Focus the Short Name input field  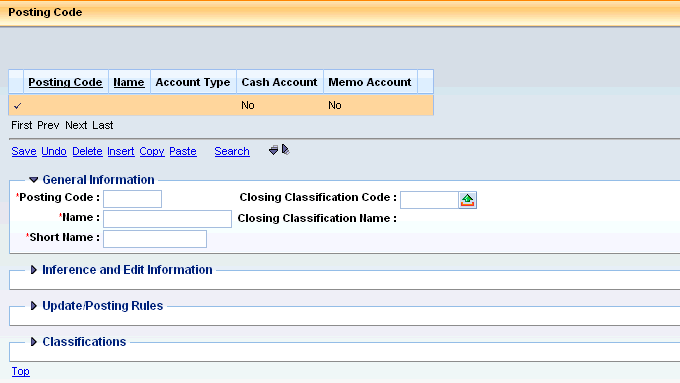coord(155,239)
